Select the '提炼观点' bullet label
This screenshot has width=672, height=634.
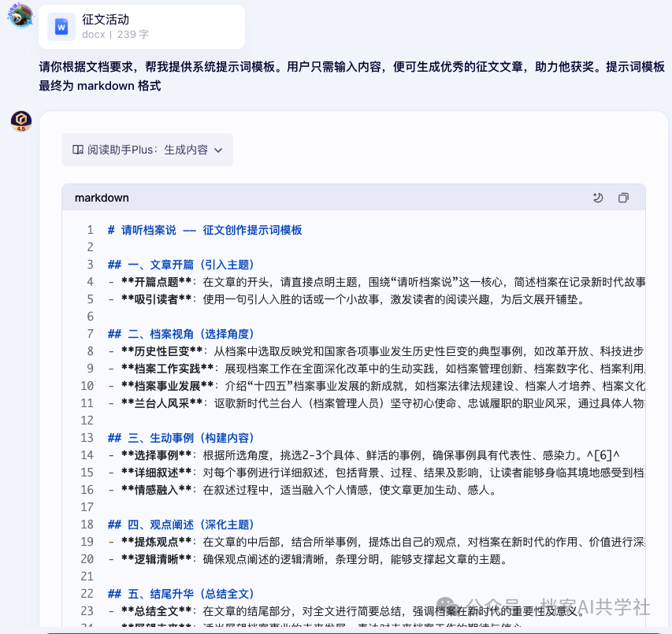click(x=157, y=542)
